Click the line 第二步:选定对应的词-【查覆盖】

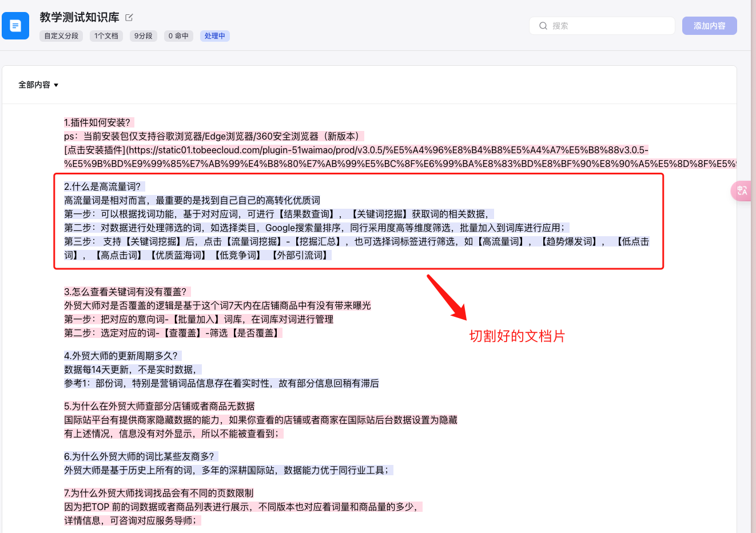coord(173,333)
